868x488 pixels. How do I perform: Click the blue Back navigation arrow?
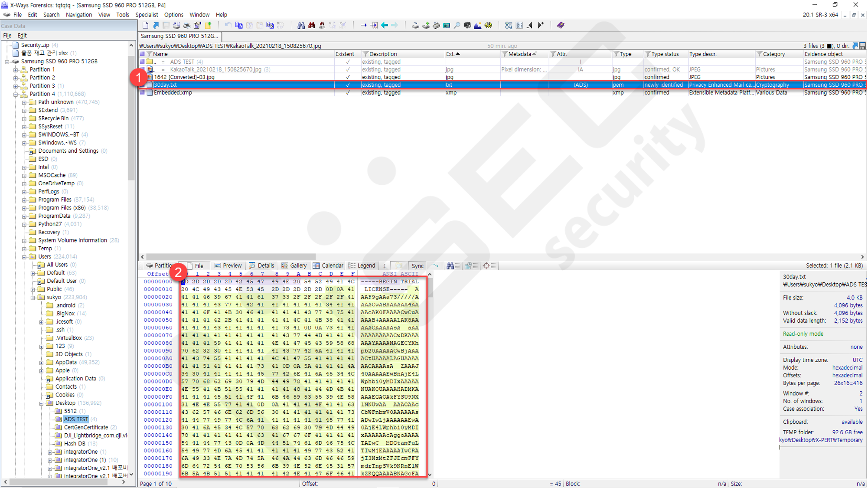tap(385, 25)
